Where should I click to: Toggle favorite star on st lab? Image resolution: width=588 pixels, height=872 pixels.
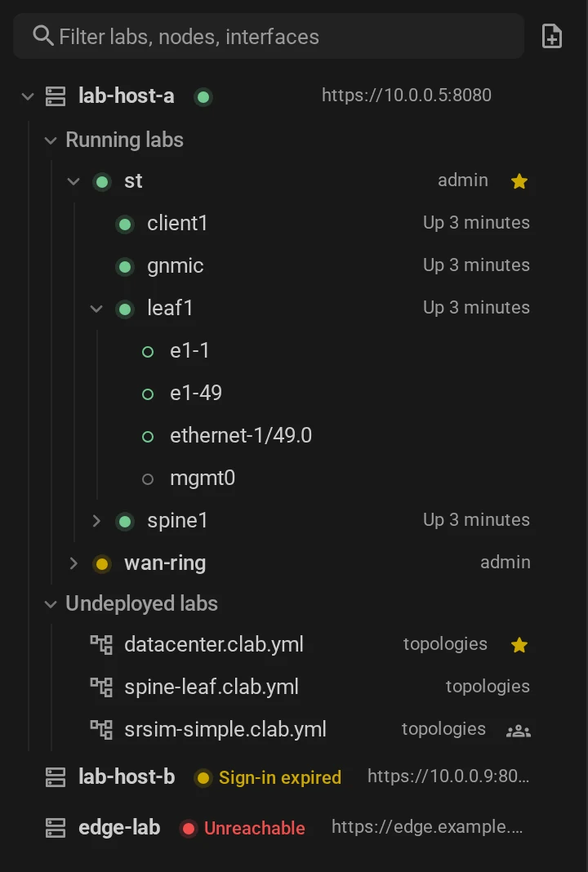click(x=519, y=181)
